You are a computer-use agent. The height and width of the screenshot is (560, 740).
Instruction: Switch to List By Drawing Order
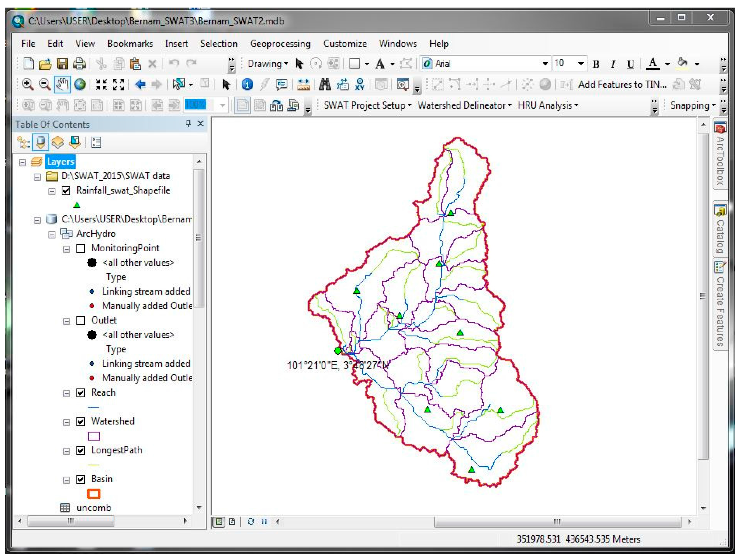click(23, 142)
